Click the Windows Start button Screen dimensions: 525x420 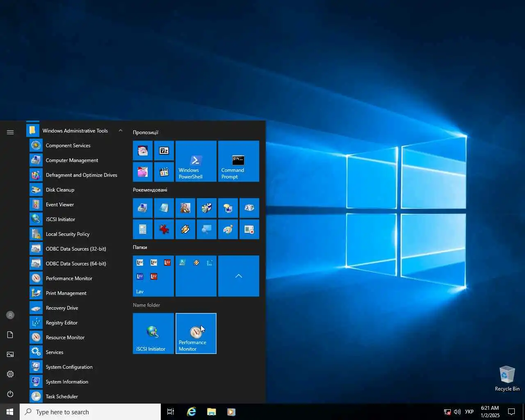tap(10, 412)
